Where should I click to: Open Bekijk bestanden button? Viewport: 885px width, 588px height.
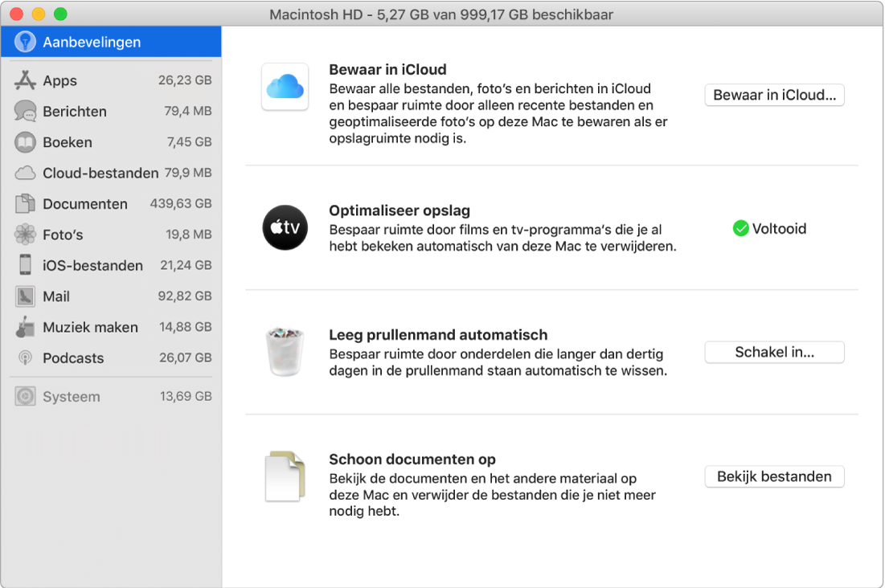point(774,476)
